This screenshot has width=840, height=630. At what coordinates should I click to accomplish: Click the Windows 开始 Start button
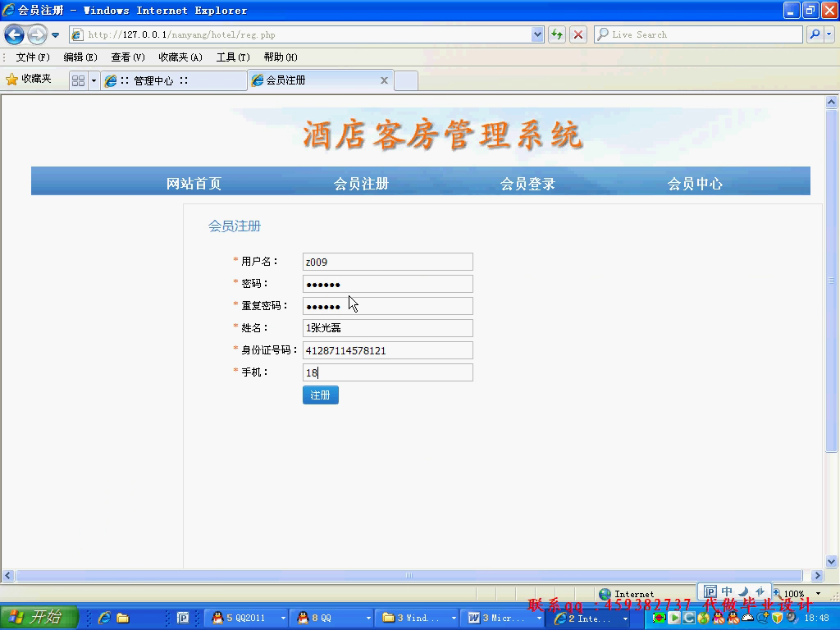point(39,618)
